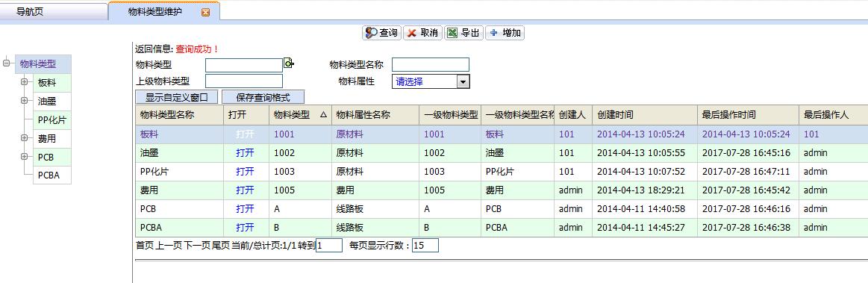This screenshot has width=868, height=283.
Task: Expand the 油墨 tree node
Action: click(x=24, y=101)
